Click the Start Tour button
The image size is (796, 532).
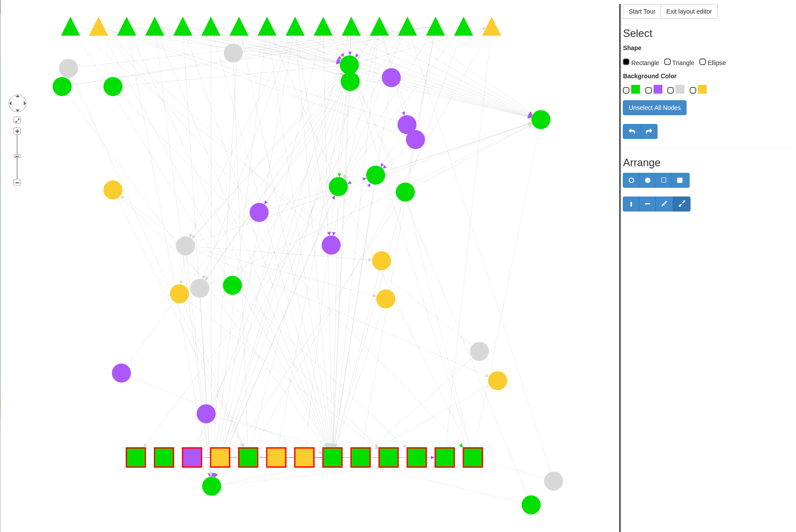point(642,11)
